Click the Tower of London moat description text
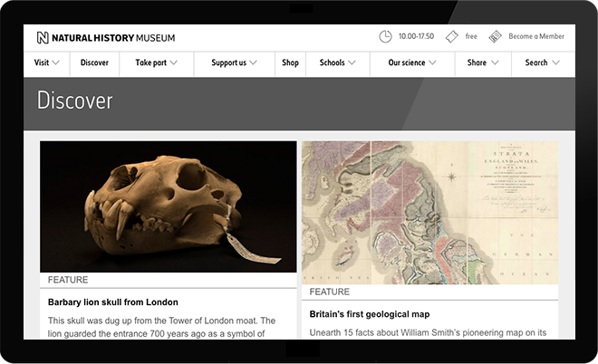The height and width of the screenshot is (364, 598). point(161,327)
